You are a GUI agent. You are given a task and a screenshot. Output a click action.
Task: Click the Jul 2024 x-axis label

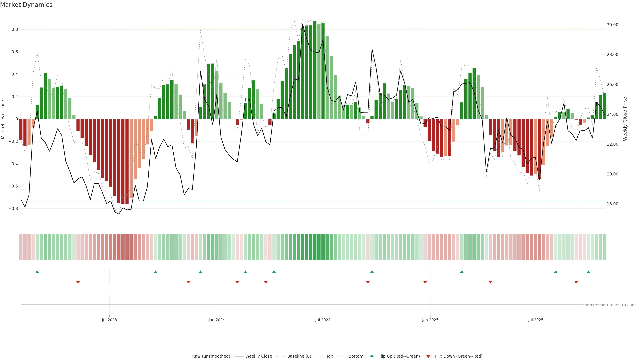click(x=323, y=320)
